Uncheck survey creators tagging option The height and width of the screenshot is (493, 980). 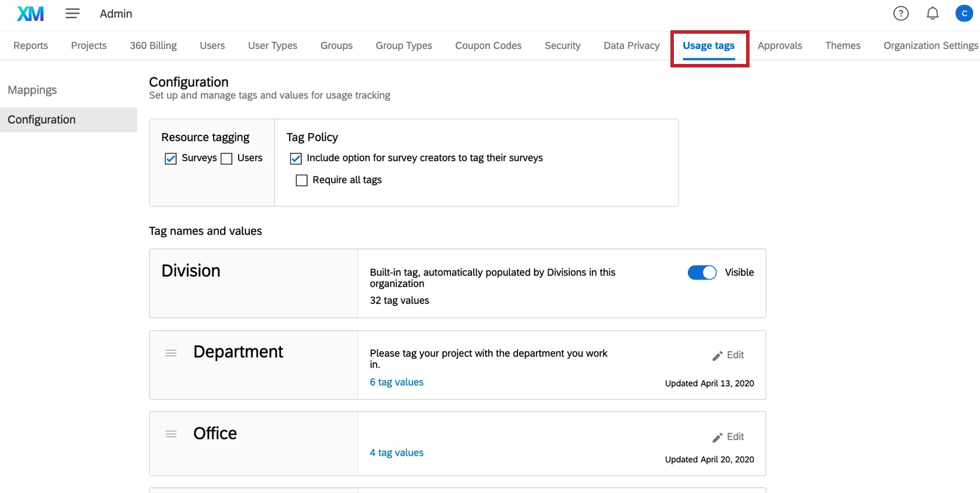click(x=296, y=159)
